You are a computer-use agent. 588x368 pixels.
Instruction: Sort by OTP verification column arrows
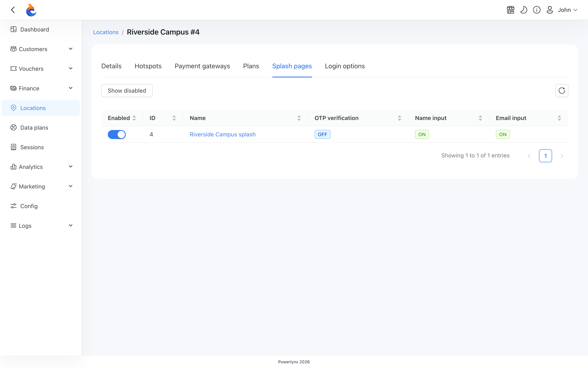(x=399, y=118)
